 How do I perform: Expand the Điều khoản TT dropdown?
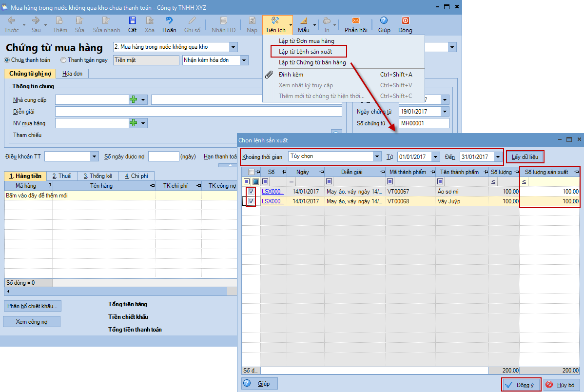coord(95,157)
